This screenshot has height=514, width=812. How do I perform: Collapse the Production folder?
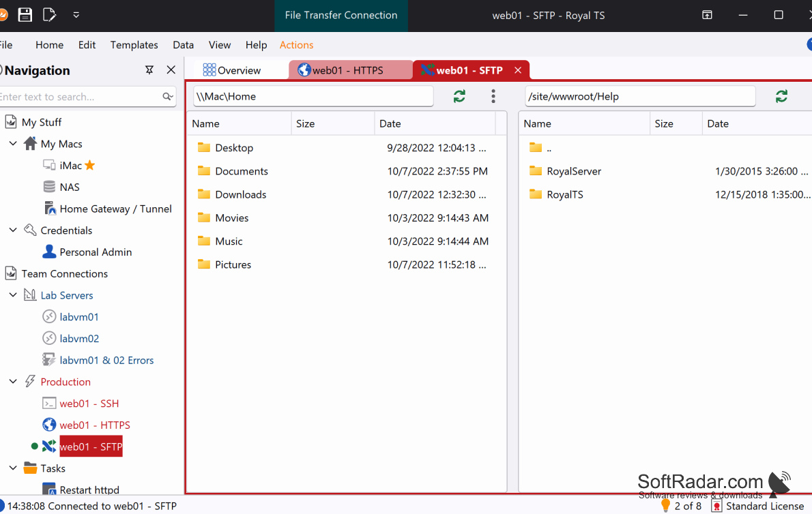click(x=13, y=381)
